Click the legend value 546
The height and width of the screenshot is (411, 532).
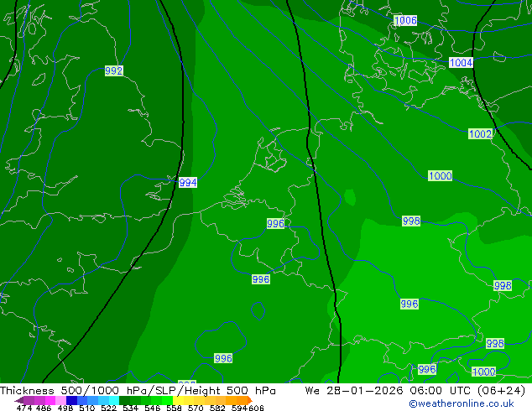click(x=152, y=408)
